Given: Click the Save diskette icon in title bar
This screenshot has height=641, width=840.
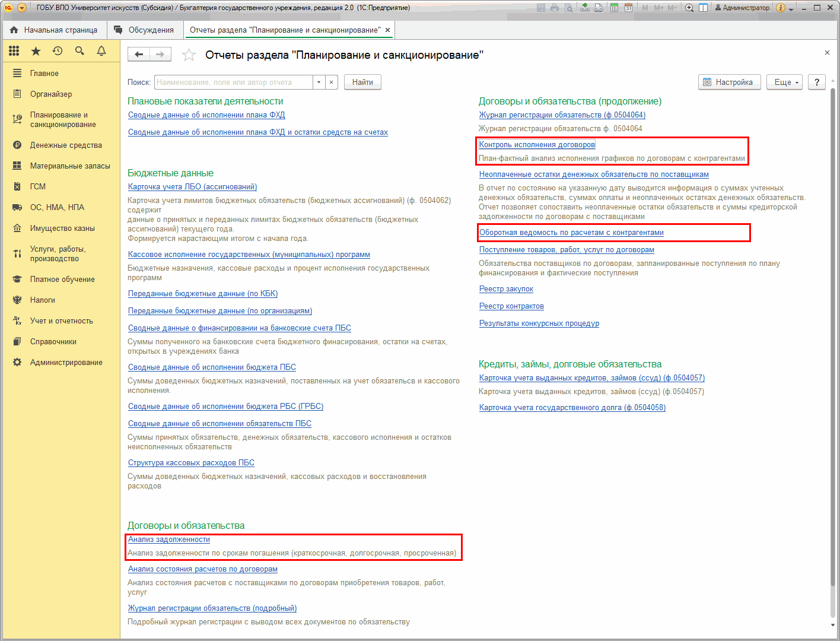Looking at the screenshot, I should coord(541,8).
